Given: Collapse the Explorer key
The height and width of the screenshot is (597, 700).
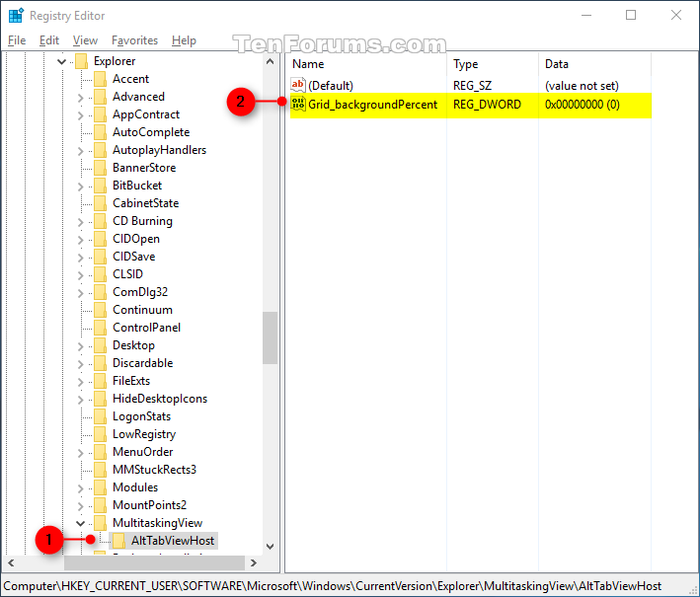Looking at the screenshot, I should (61, 61).
